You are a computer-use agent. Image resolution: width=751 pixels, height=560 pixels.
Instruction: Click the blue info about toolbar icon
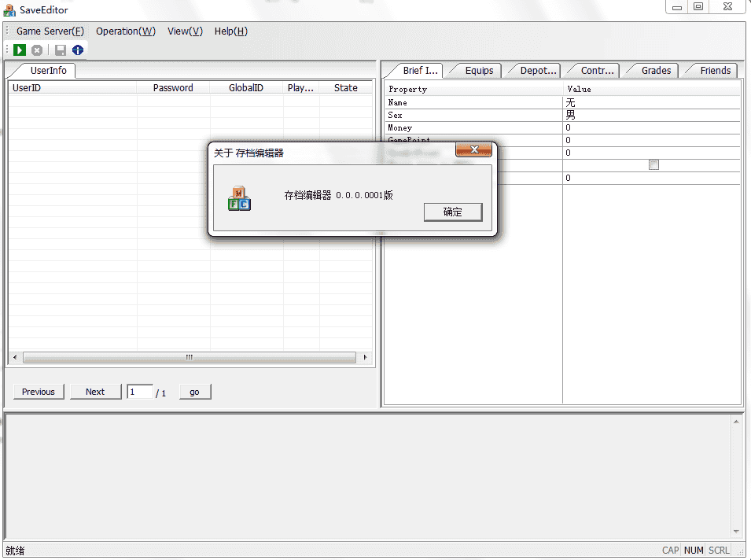(78, 50)
